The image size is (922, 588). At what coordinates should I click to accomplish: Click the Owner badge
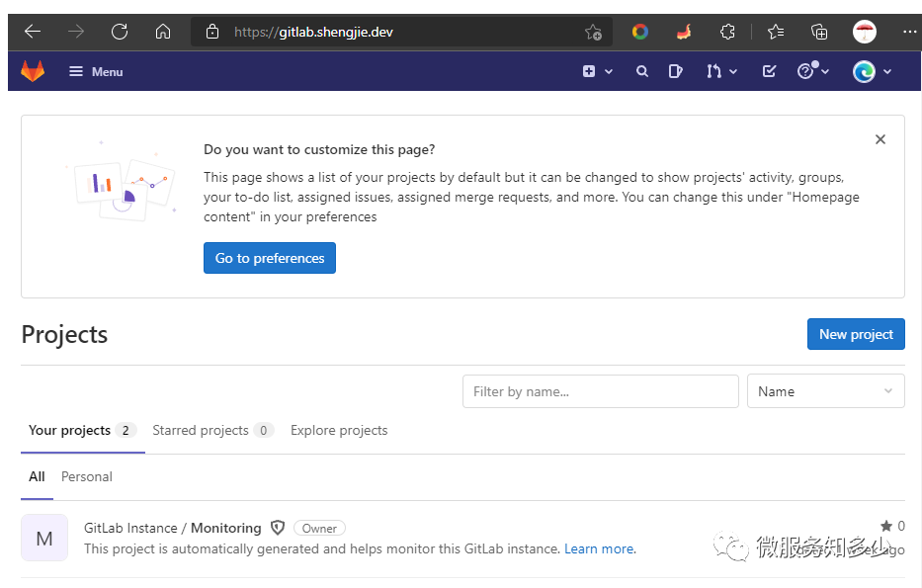[x=319, y=528]
